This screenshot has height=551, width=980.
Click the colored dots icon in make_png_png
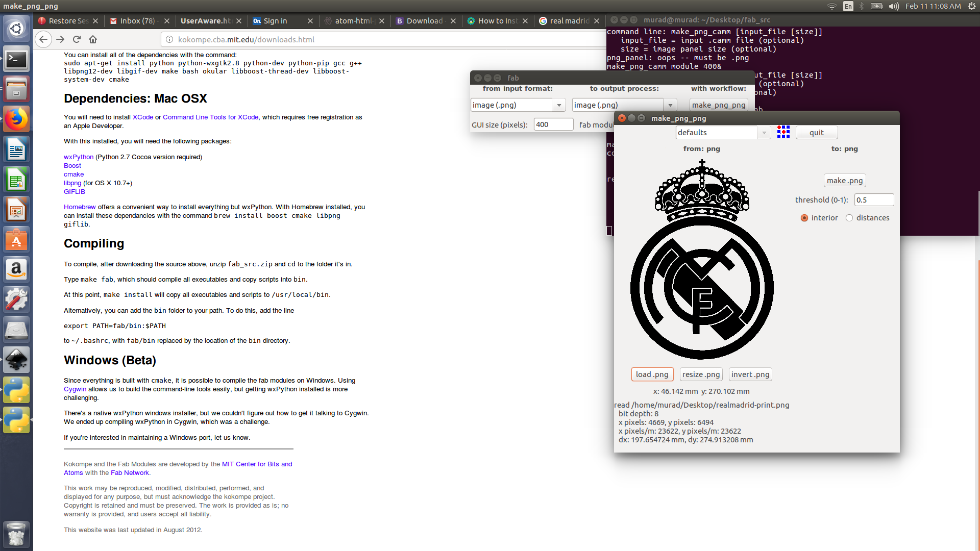(x=783, y=132)
